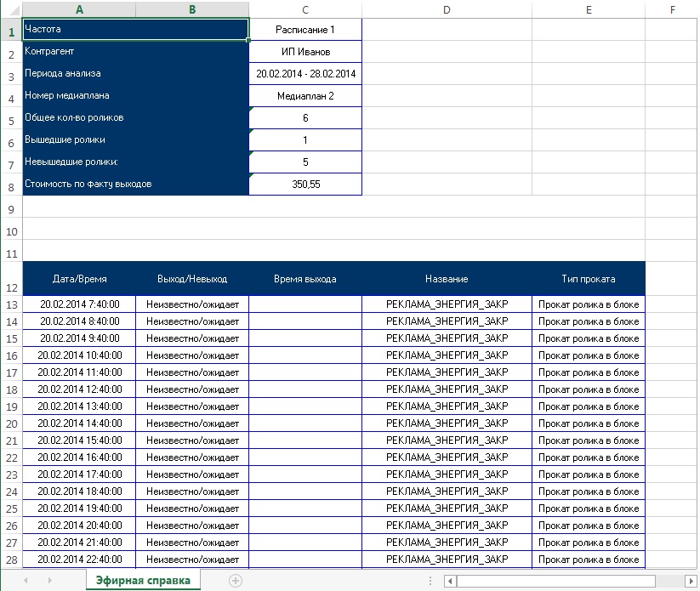Click the Контрагент label cell
Viewport: 700px width, 591px height.
(136, 51)
